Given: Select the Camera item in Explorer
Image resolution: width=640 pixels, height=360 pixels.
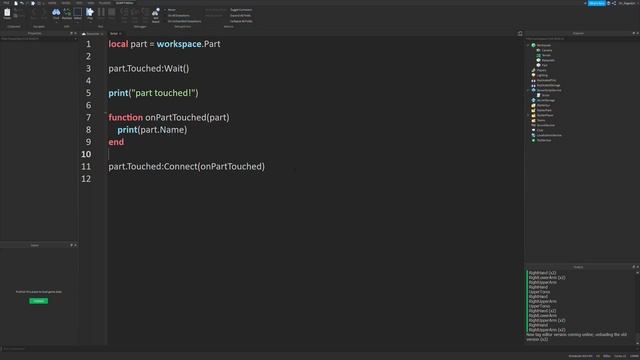Looking at the screenshot, I should [547, 50].
